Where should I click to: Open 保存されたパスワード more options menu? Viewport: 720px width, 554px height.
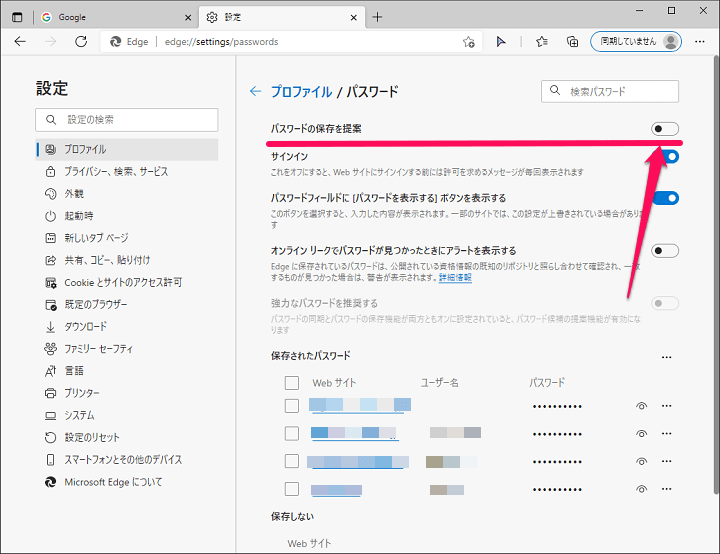click(667, 357)
